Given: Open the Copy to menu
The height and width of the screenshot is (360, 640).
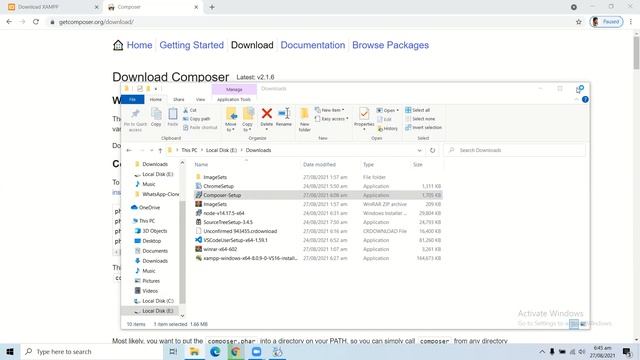Looking at the screenshot, I should click(x=247, y=119).
